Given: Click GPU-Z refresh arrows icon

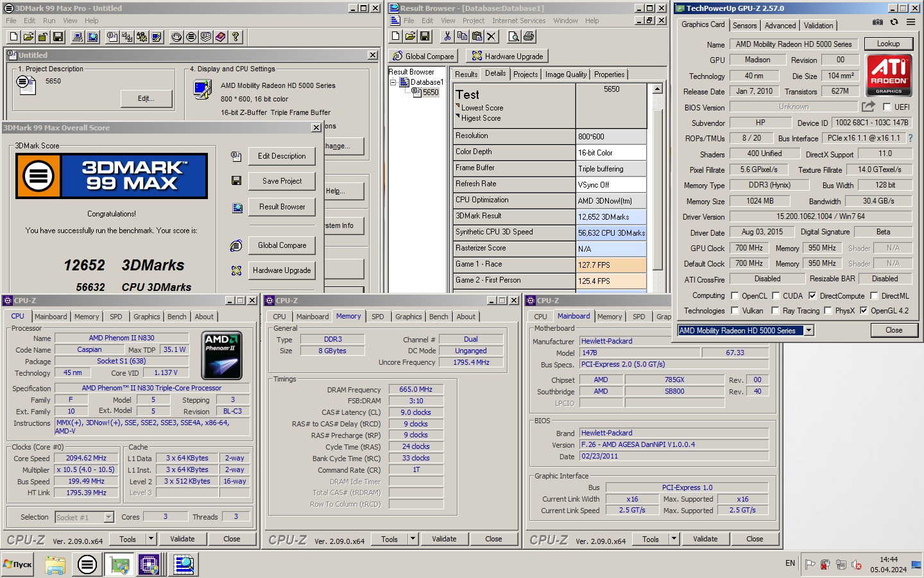Looking at the screenshot, I should 894,22.
